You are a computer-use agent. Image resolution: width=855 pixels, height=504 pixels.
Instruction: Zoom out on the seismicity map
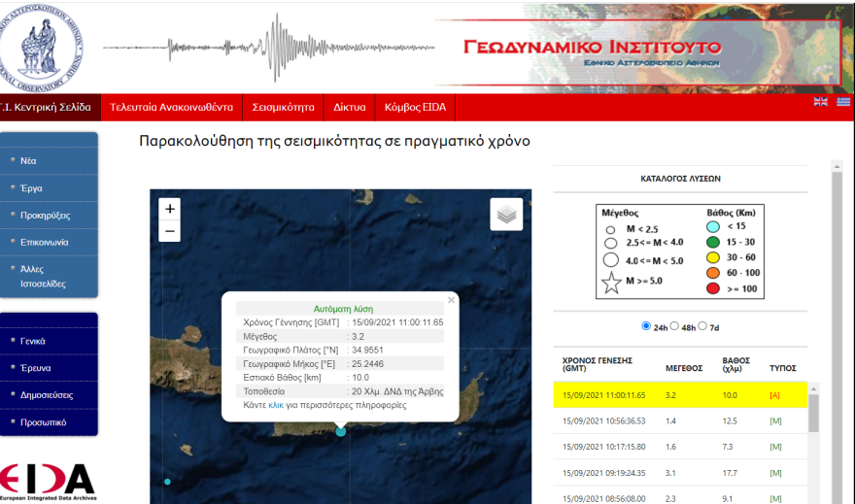coord(170,231)
